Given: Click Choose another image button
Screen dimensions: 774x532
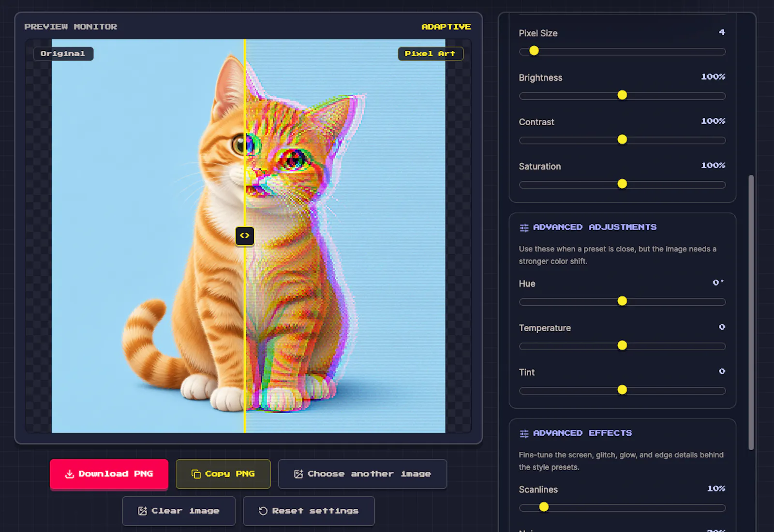Looking at the screenshot, I should (x=362, y=474).
